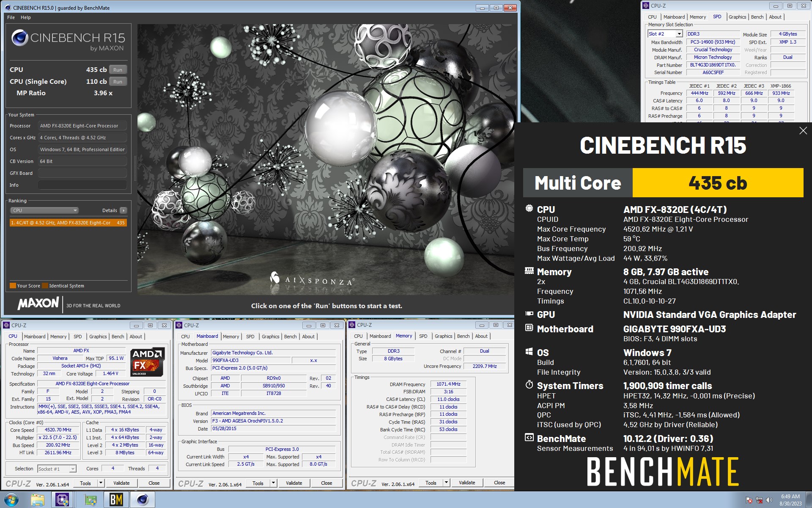Click the MAXON logo in Cinebench footer
Viewport: 812px width, 508px height.
point(38,303)
